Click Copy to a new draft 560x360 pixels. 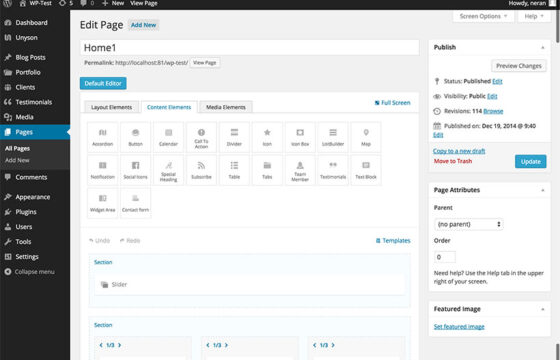tap(459, 151)
